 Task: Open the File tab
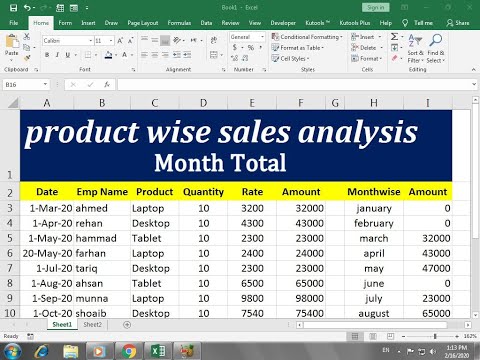coord(14,23)
